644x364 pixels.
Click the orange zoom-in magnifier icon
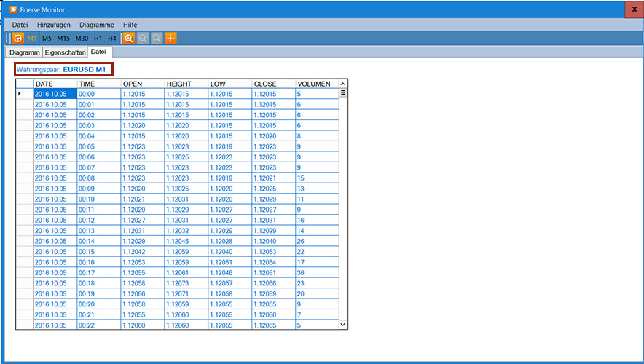129,39
